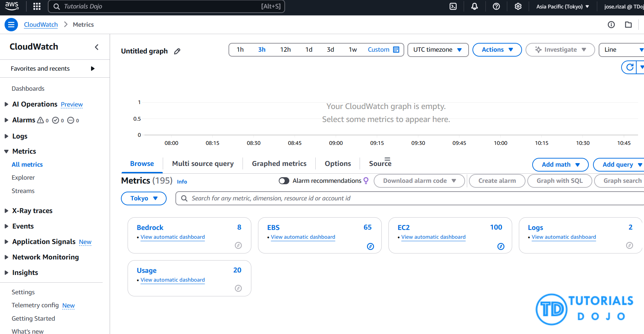Image resolution: width=644 pixels, height=334 pixels.
Task: Open Explorer in sidebar
Action: [x=23, y=178]
